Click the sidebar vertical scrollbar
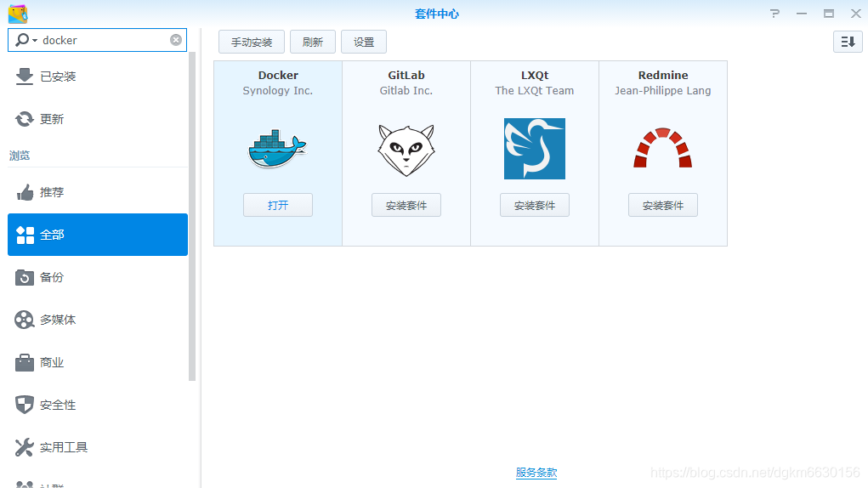 (x=192, y=217)
